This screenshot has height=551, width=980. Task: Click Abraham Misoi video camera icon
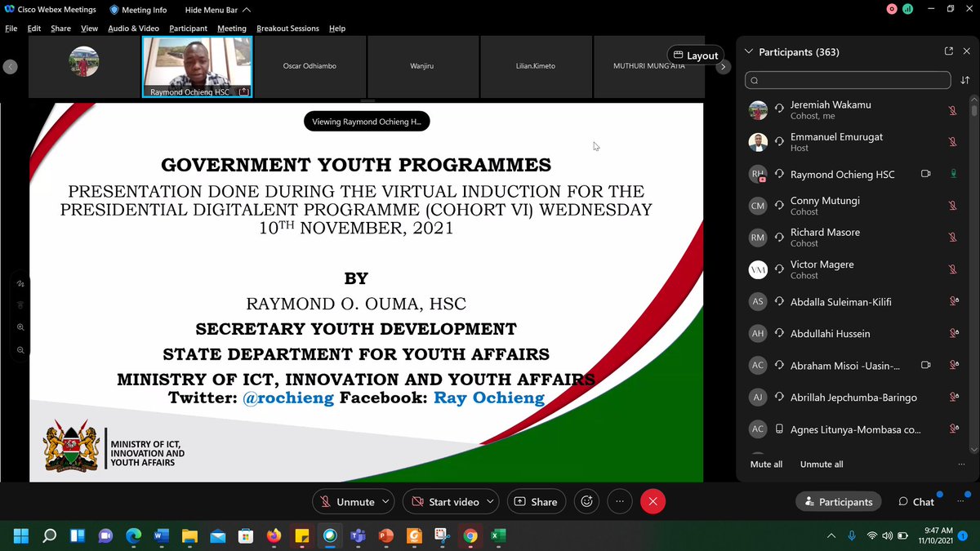(x=925, y=365)
